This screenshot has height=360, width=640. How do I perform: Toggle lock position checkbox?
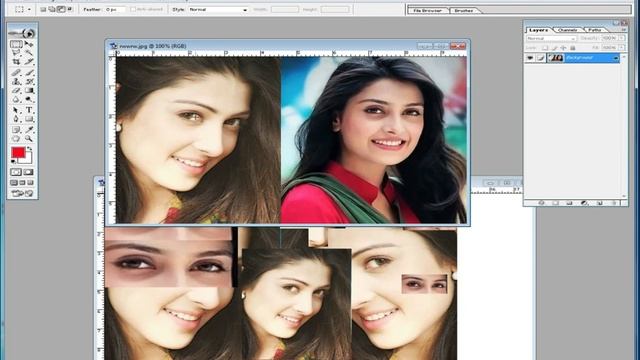(x=564, y=48)
